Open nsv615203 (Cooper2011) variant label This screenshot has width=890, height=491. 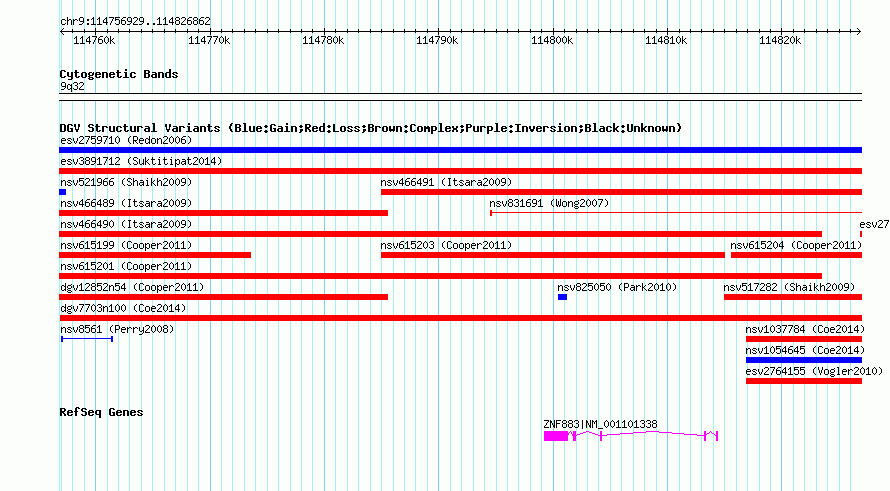point(446,245)
